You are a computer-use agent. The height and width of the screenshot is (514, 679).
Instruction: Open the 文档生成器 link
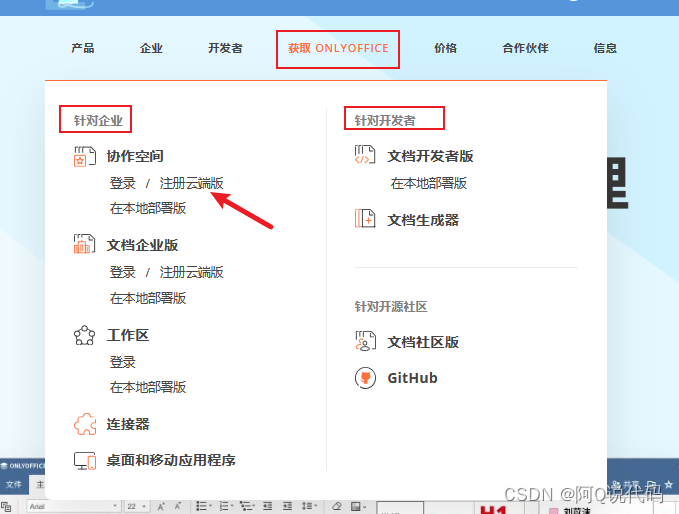coord(423,220)
